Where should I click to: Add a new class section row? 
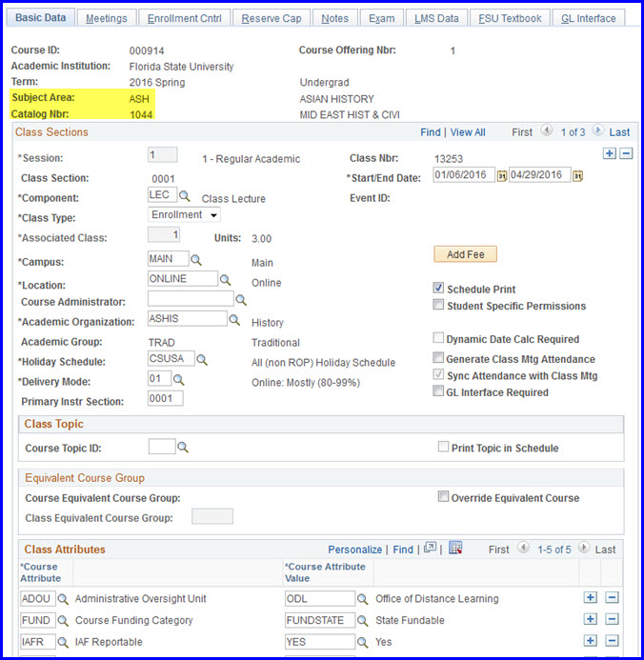click(610, 153)
